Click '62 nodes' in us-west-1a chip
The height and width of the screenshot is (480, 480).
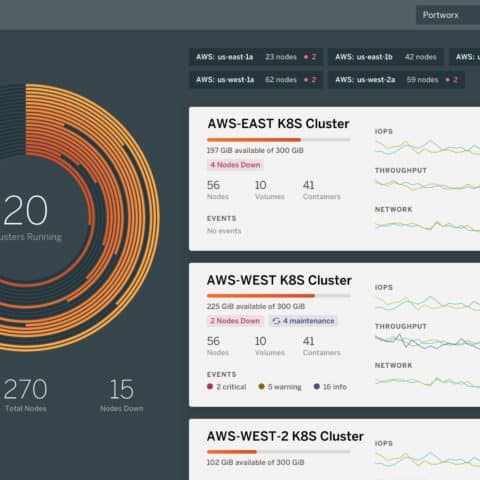281,80
